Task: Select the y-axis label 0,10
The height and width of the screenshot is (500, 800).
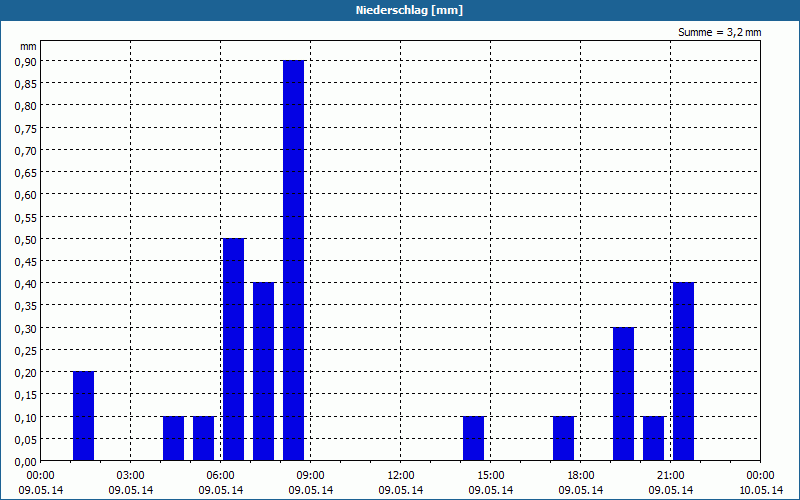Action: click(x=26, y=417)
